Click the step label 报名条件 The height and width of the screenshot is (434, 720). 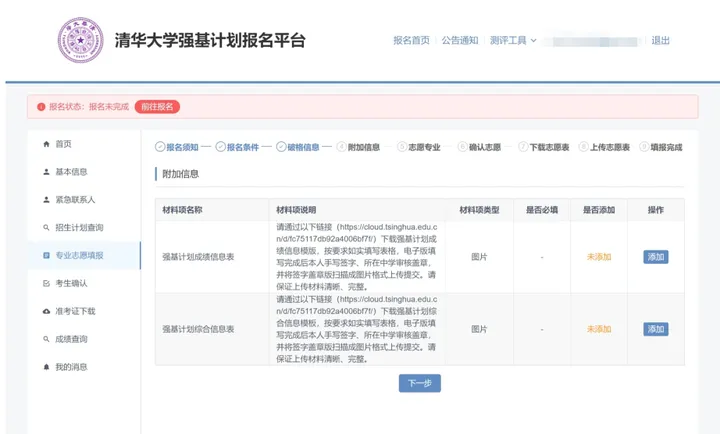coord(243,147)
